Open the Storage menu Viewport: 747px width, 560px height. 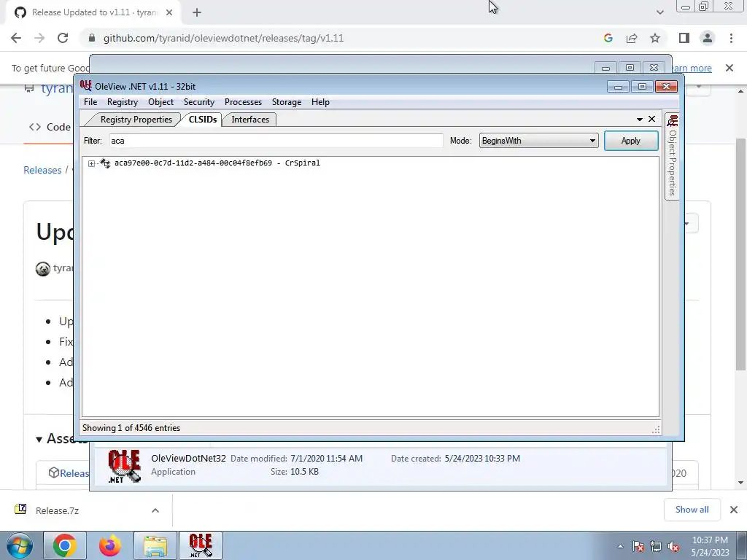tap(286, 102)
